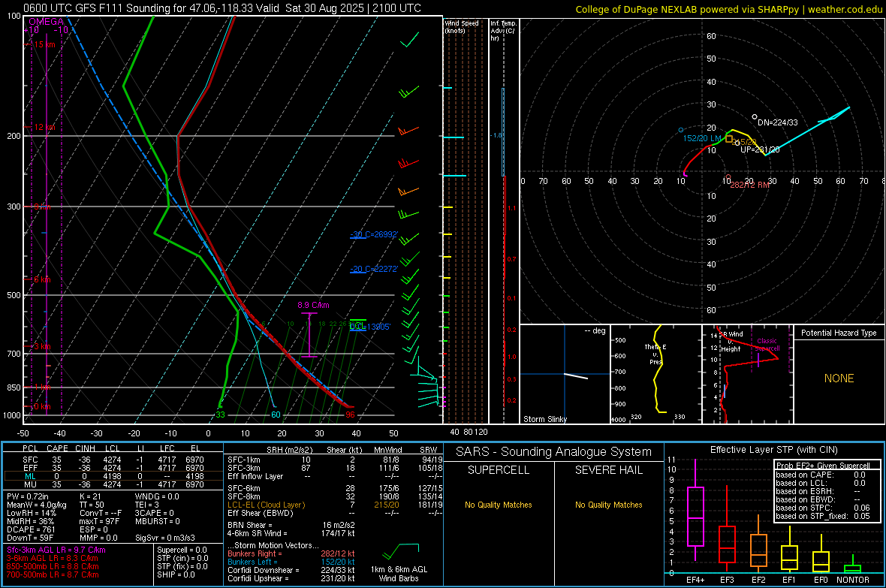Viewport: 886px width, 588px height.
Task: Select the MU parcel row
Action: (x=113, y=484)
